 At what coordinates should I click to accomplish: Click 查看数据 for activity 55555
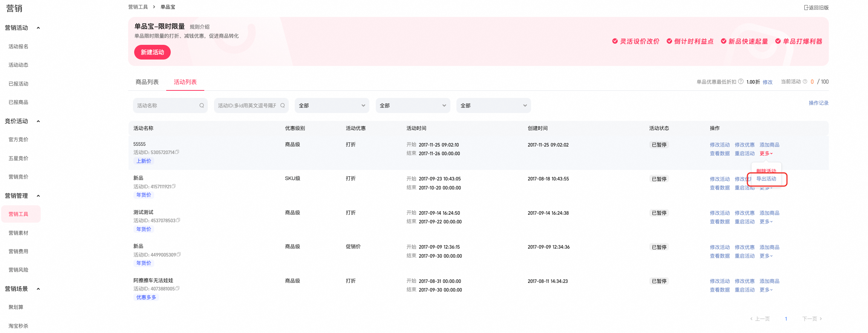coord(720,153)
